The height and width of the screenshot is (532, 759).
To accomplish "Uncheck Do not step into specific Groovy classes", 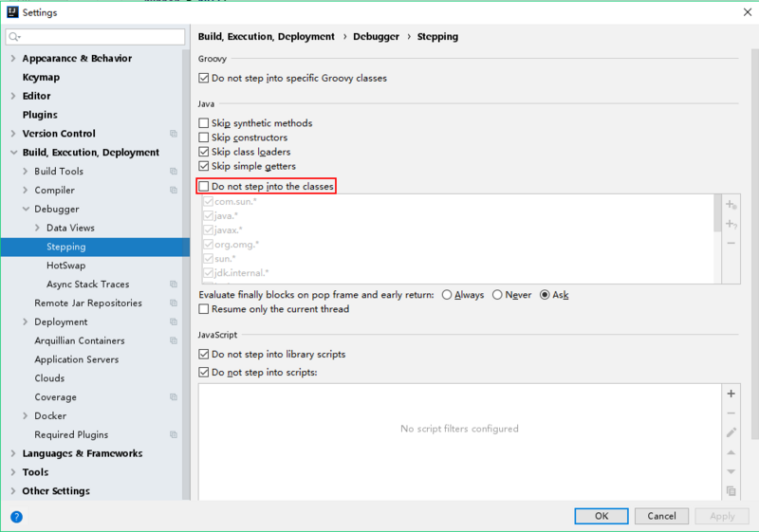I will pos(204,78).
